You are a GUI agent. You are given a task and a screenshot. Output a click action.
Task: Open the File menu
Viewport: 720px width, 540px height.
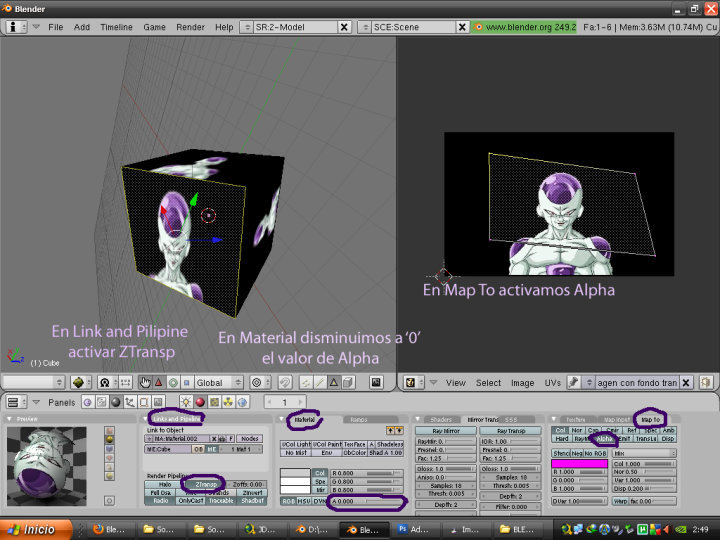pos(56,27)
